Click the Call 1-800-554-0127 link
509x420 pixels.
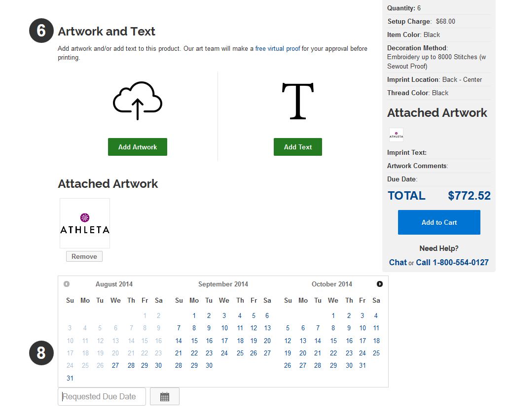click(x=452, y=262)
